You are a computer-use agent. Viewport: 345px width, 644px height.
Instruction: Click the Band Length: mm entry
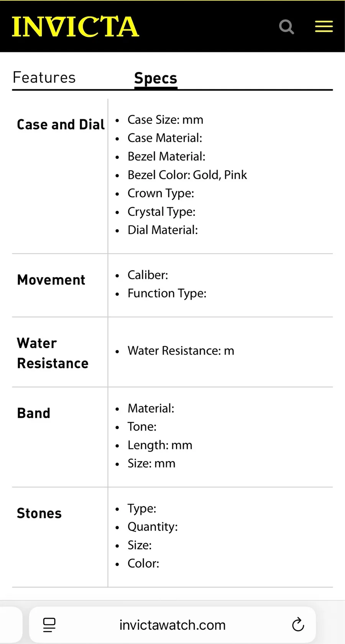point(160,445)
